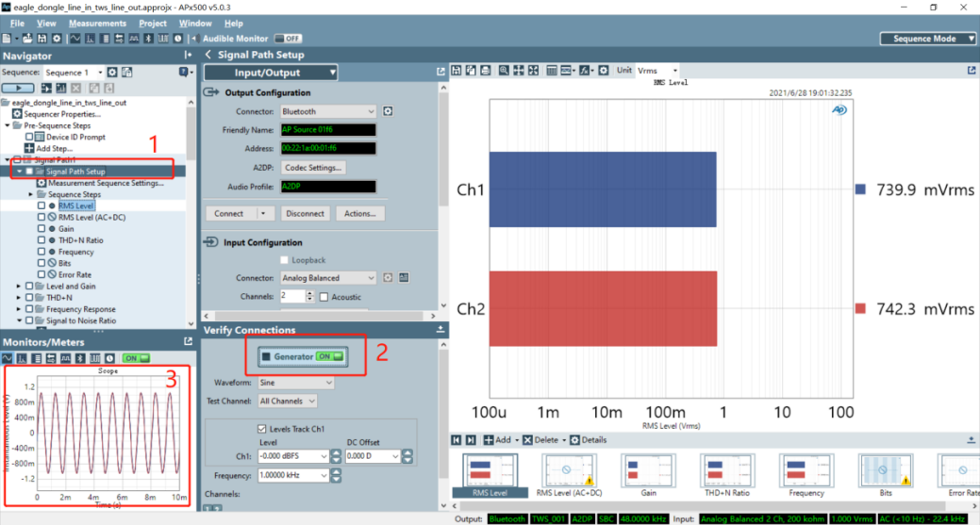The image size is (980, 525).
Task: Open Bluetooth connector settings gear icon
Action: coord(388,111)
